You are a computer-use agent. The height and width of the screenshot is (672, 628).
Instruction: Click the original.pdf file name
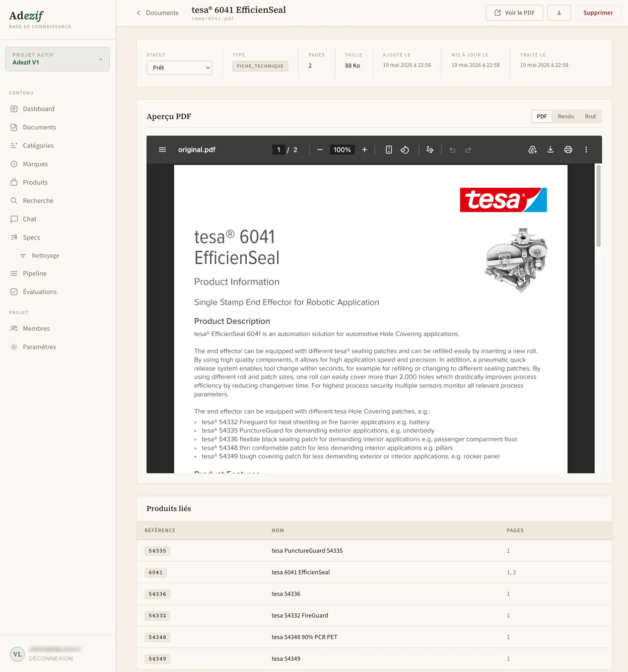click(197, 149)
